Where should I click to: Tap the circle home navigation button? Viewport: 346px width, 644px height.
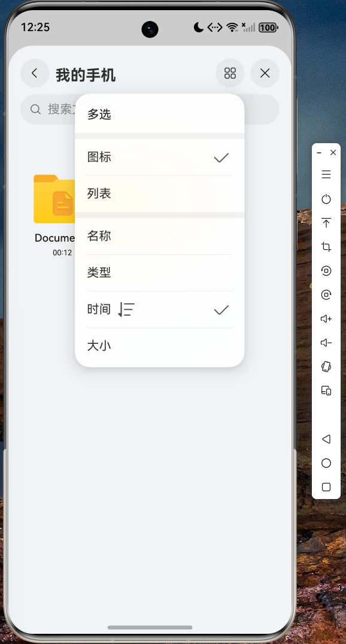coord(326,463)
